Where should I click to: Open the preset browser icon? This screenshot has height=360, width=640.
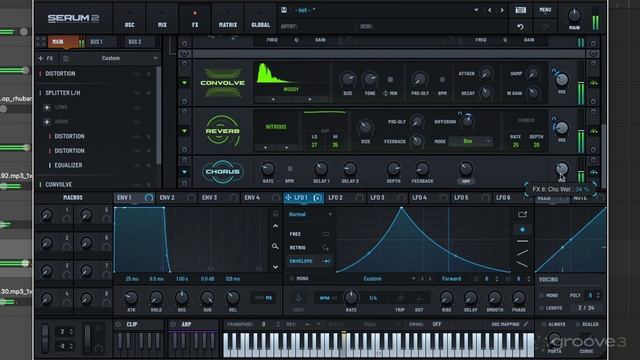pyautogui.click(x=520, y=10)
